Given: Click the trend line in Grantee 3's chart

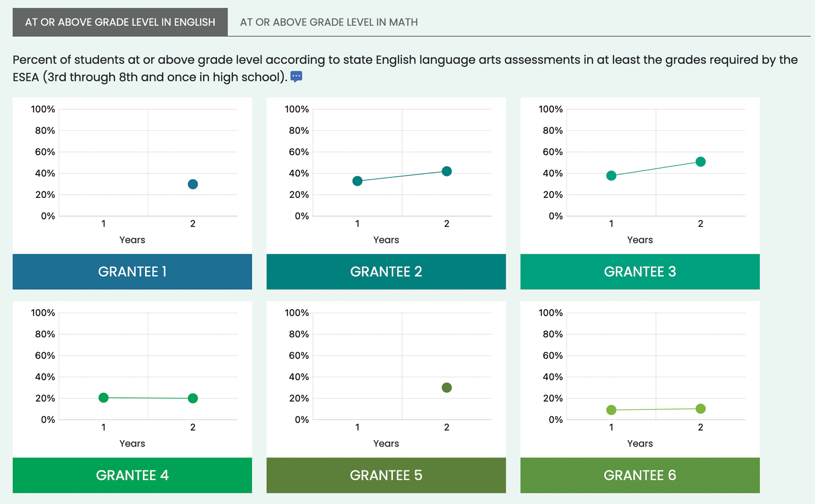Looking at the screenshot, I should (x=656, y=168).
